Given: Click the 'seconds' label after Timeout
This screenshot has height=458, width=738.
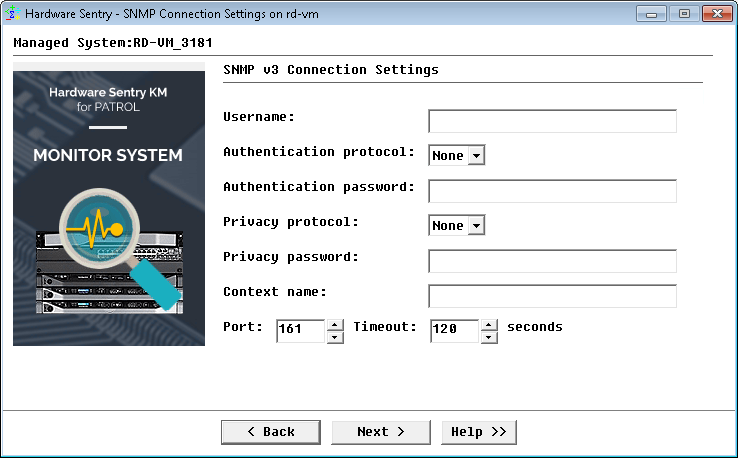Looking at the screenshot, I should click(535, 327).
